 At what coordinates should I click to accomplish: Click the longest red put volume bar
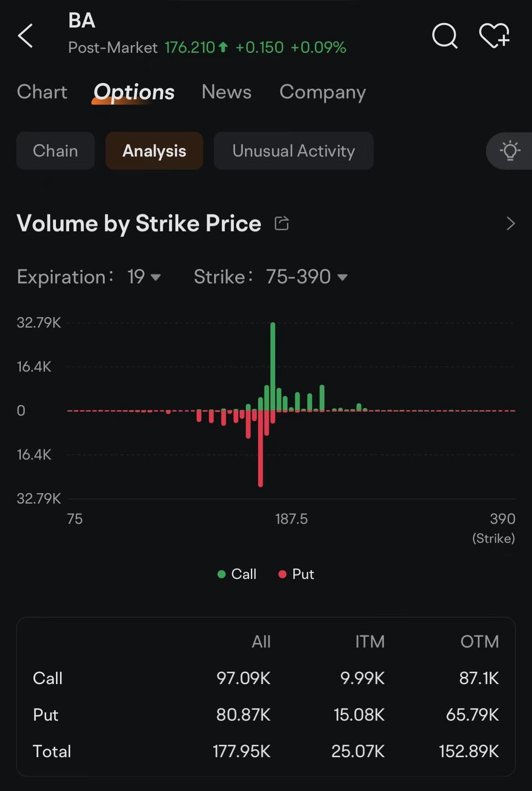[260, 449]
